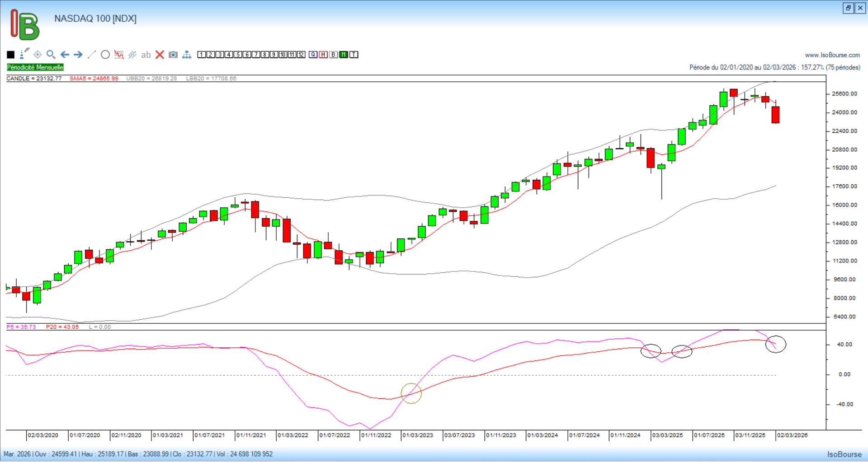
Task: Advance with the right arrow
Action: (78, 55)
